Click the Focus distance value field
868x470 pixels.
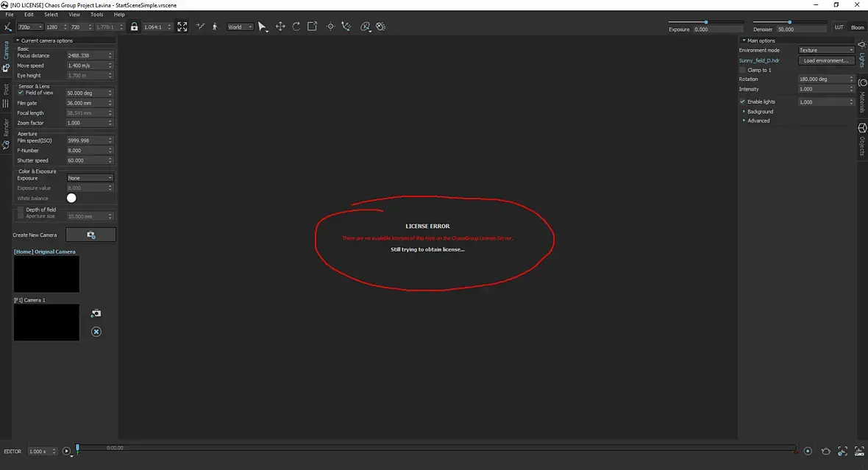tap(90, 55)
